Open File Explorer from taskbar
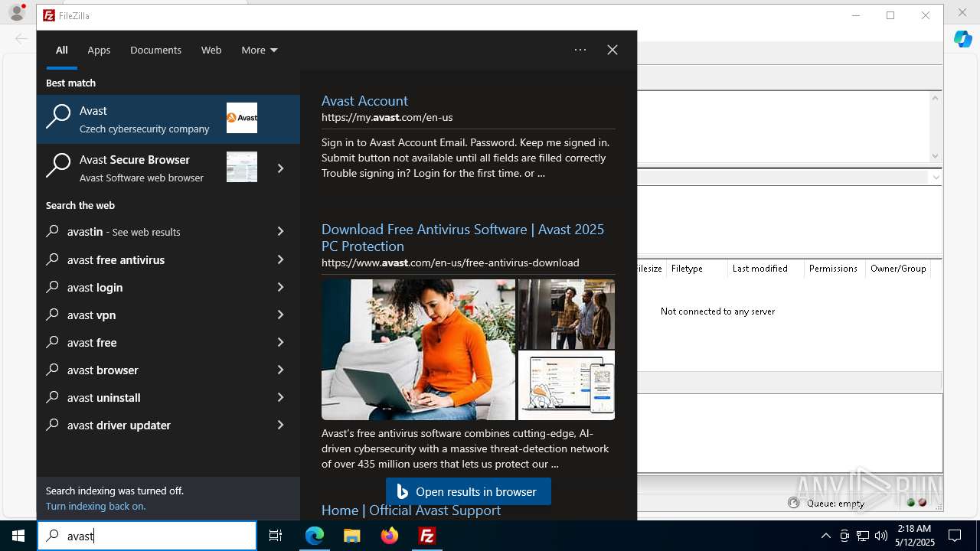The height and width of the screenshot is (551, 980). pos(351,536)
